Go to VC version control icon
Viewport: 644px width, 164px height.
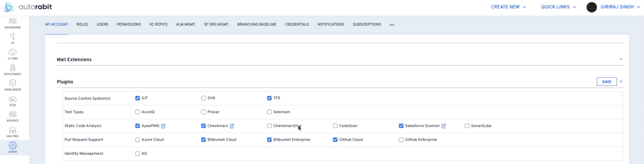(12, 38)
